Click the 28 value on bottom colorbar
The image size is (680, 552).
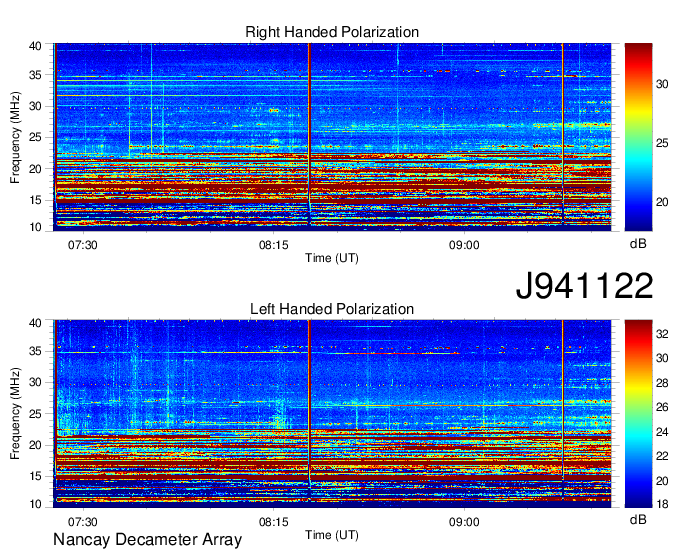coord(662,382)
